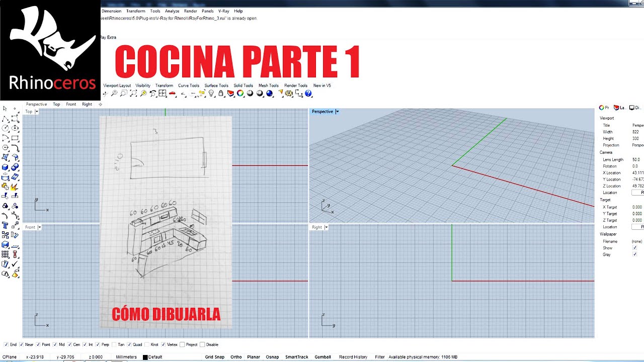Click the Explode icon in sidebar
644x362 pixels.
click(15, 187)
